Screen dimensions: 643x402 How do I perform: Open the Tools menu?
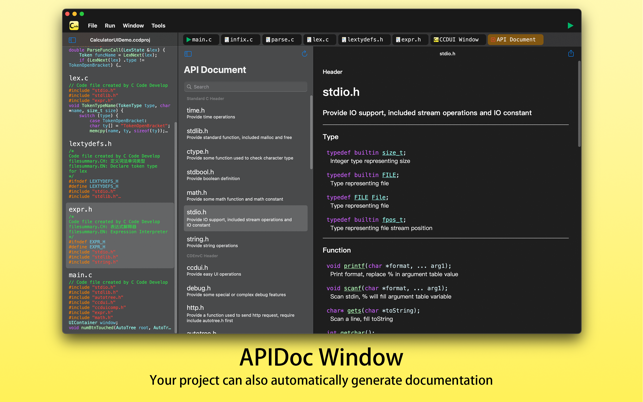point(158,25)
